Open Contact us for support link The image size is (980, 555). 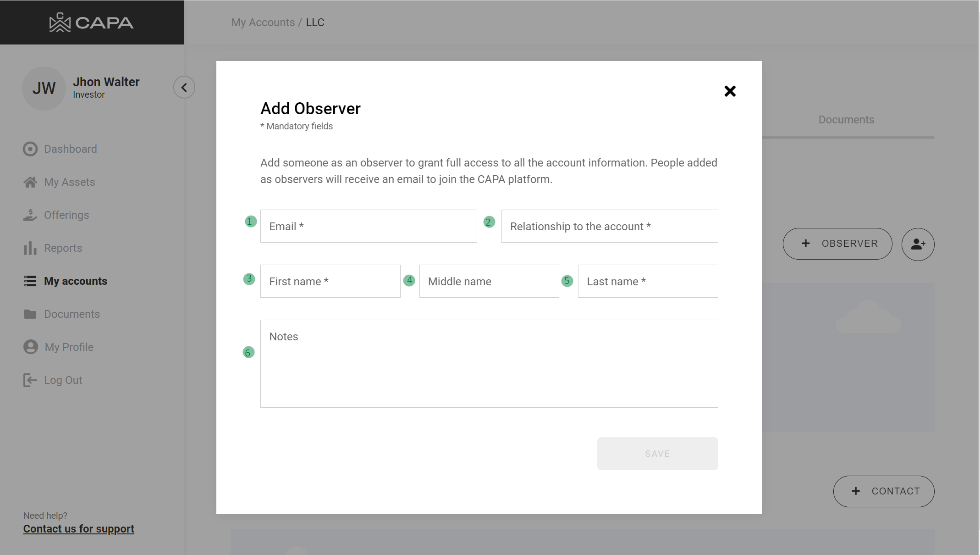click(x=78, y=529)
